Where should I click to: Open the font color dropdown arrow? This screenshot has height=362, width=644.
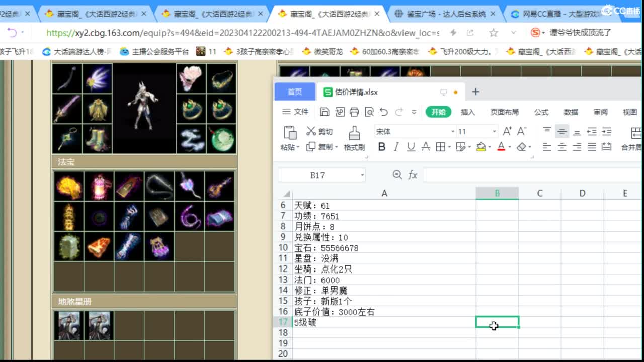pos(510,147)
